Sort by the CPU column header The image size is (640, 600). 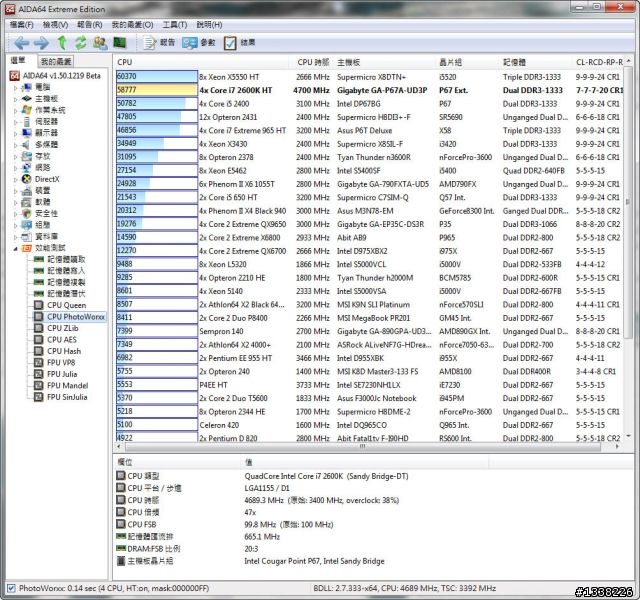(x=202, y=62)
